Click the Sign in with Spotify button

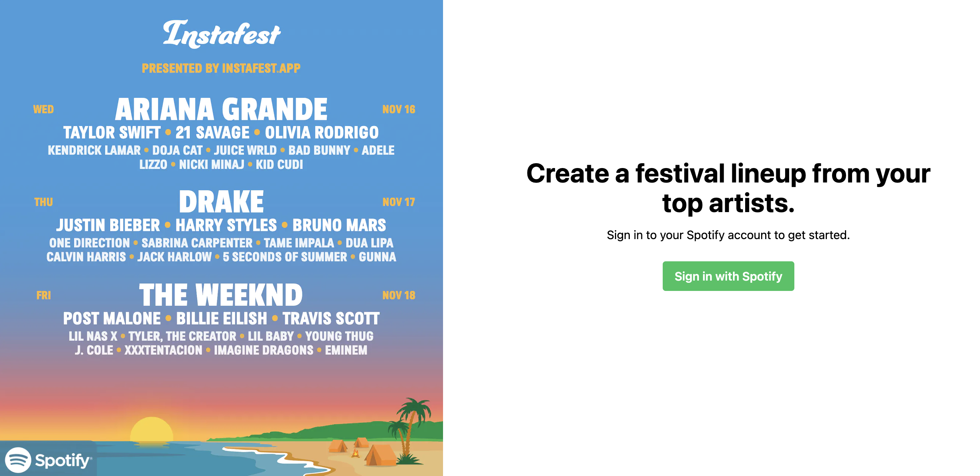point(728,276)
